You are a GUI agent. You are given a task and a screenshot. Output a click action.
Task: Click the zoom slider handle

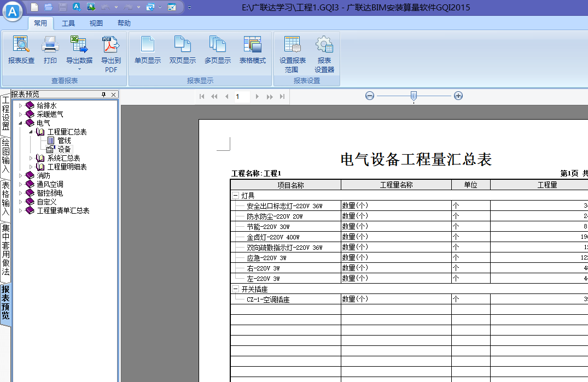[414, 96]
